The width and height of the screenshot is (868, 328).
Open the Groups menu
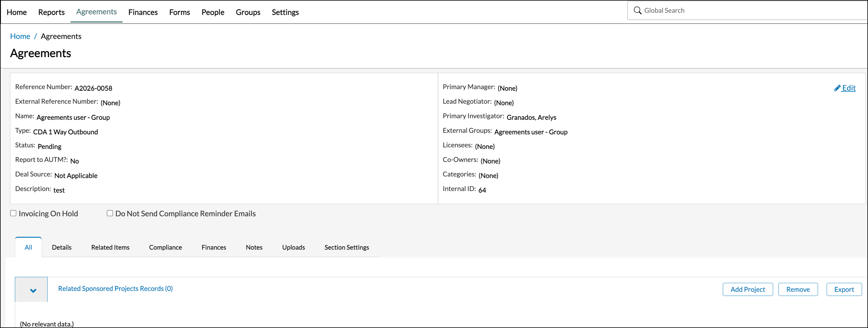[x=248, y=12]
